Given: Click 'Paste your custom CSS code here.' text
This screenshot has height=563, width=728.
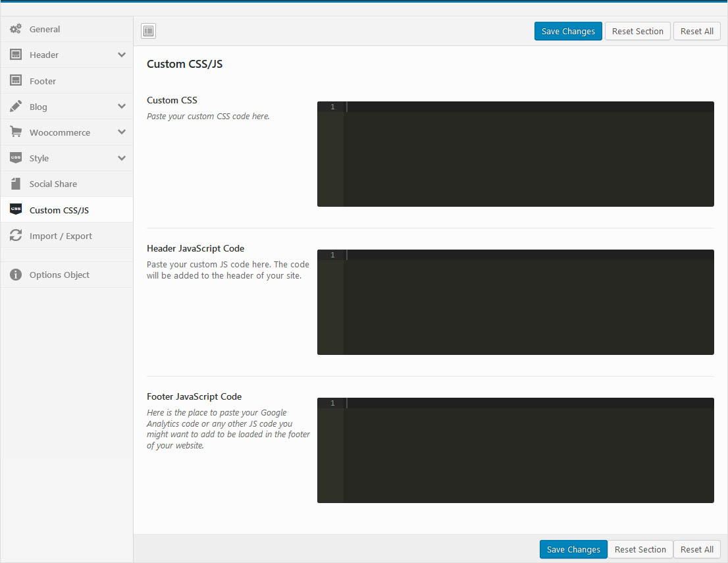Looking at the screenshot, I should tap(208, 116).
